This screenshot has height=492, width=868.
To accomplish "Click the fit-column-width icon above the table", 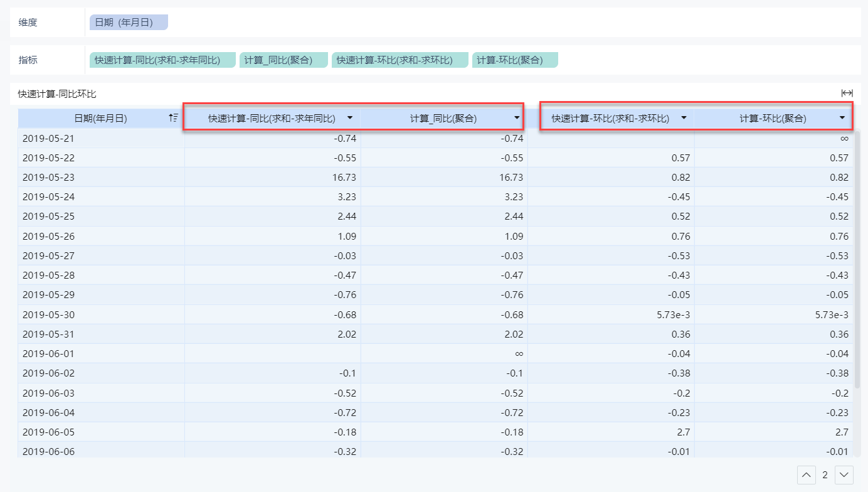I will coord(847,93).
